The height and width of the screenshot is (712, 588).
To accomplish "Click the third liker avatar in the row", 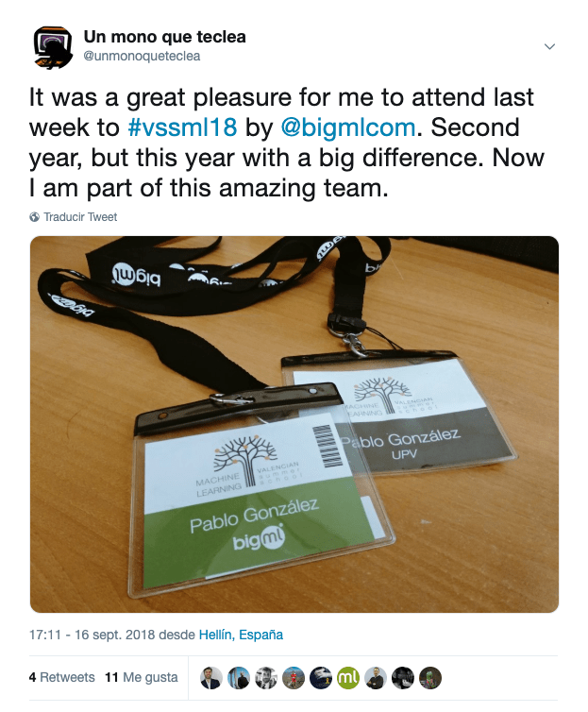I will click(266, 678).
